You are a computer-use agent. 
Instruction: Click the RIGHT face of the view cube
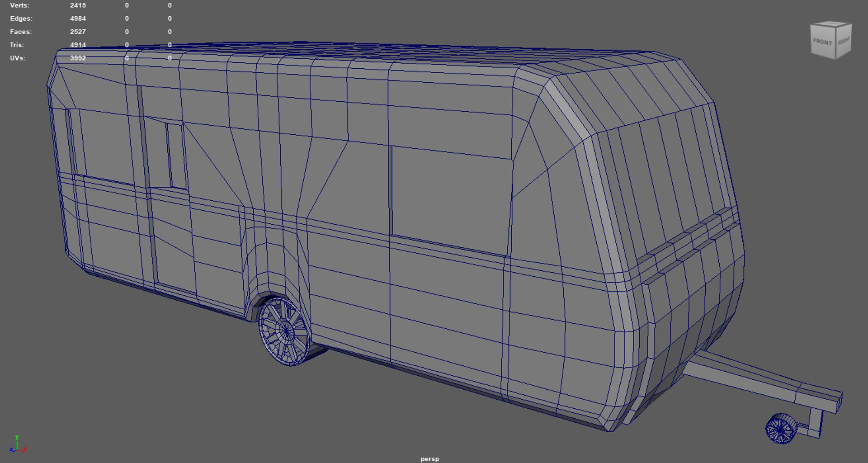(844, 41)
